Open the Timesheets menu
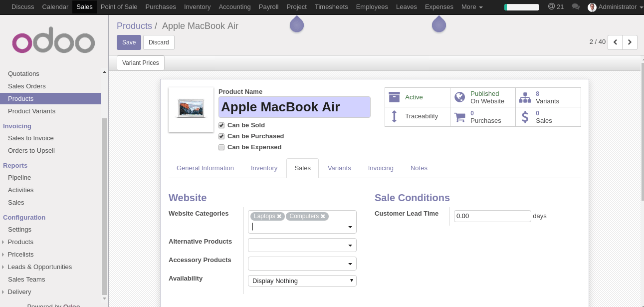Screen dimensions: 644x307 [x=331, y=7]
